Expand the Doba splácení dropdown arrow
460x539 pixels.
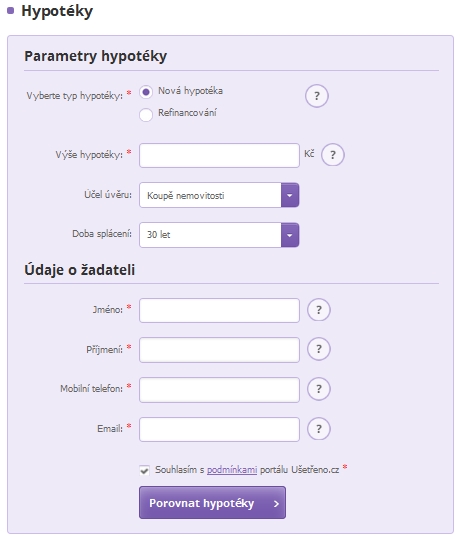coord(290,235)
